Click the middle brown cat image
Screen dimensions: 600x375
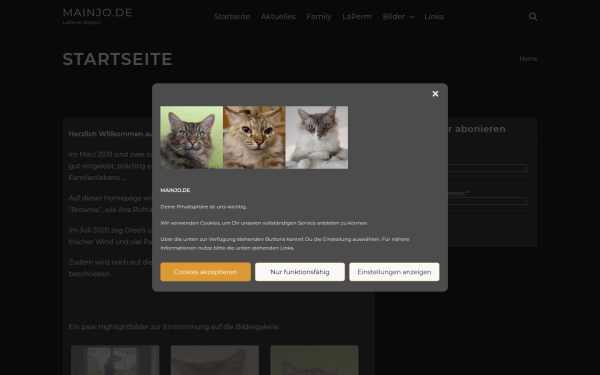click(254, 137)
